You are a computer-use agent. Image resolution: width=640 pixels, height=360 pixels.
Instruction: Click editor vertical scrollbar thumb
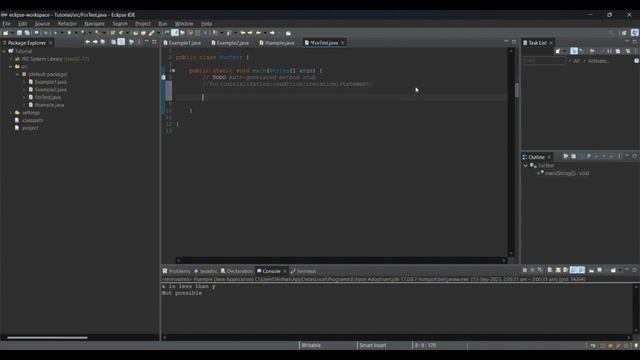point(517,90)
